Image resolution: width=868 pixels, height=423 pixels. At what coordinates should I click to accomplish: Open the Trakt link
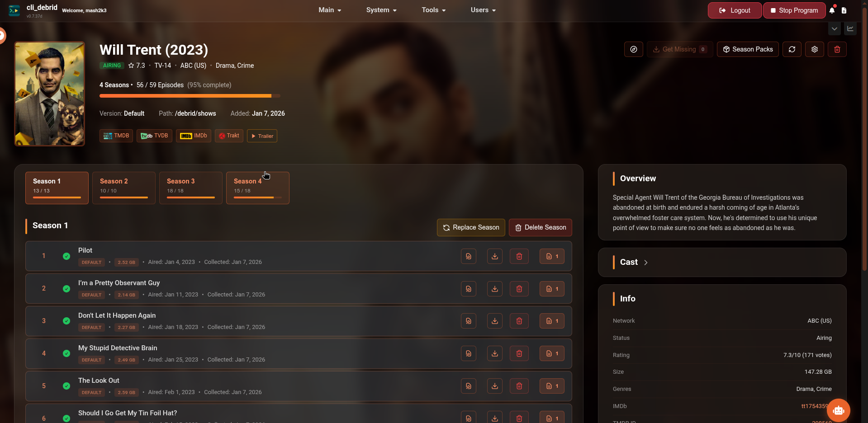coord(229,136)
